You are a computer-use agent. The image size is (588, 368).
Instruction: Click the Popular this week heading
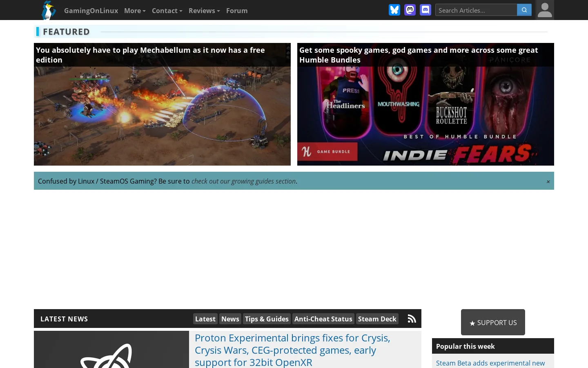coord(465,346)
